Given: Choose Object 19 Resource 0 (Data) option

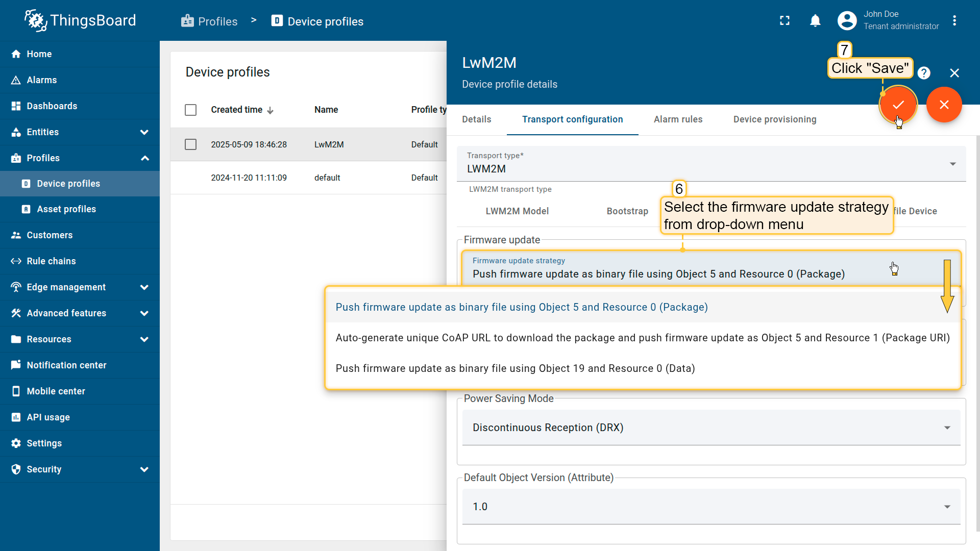Looking at the screenshot, I should pyautogui.click(x=643, y=368).
